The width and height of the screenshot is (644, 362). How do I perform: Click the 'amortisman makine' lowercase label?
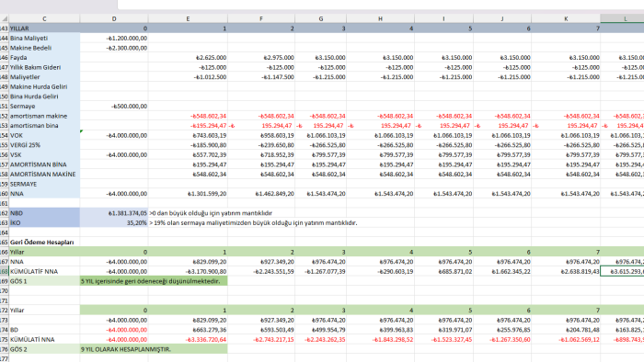[x=44, y=116]
